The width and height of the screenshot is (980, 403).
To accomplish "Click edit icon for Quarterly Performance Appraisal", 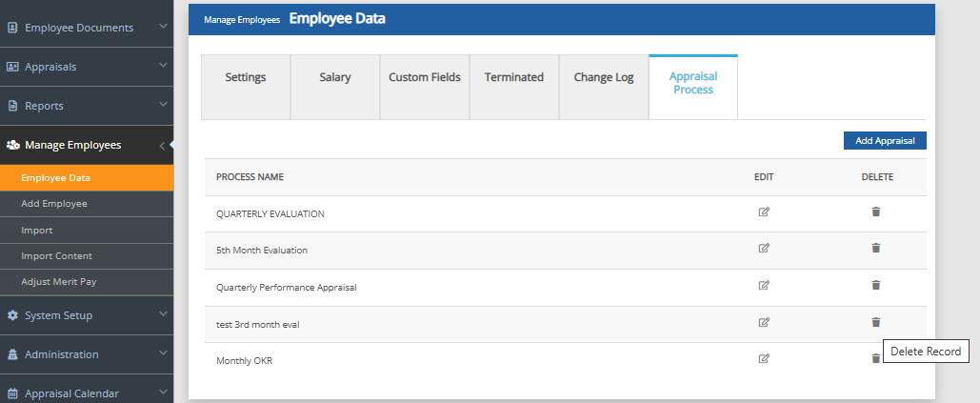I will click(x=764, y=285).
